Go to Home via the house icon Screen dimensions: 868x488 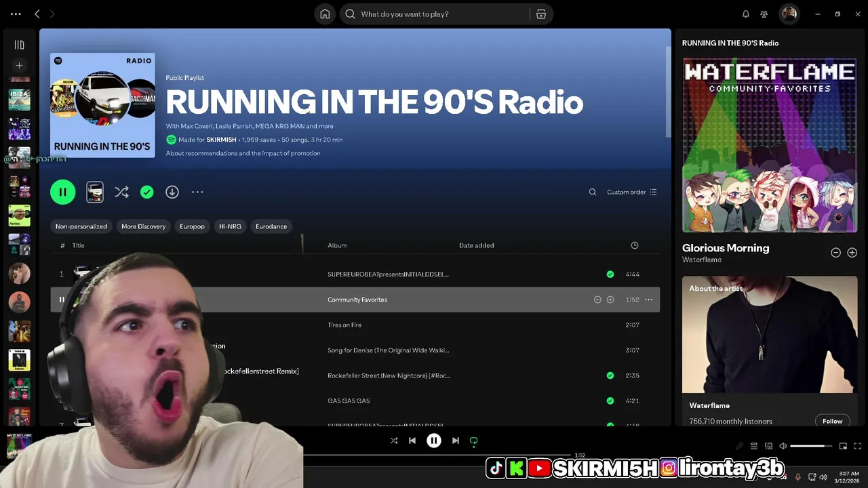click(325, 14)
